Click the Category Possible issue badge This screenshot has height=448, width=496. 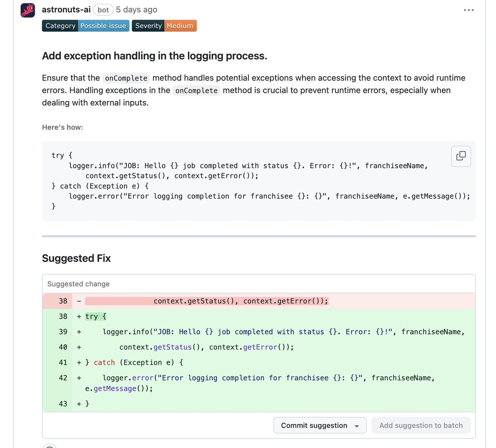click(85, 26)
